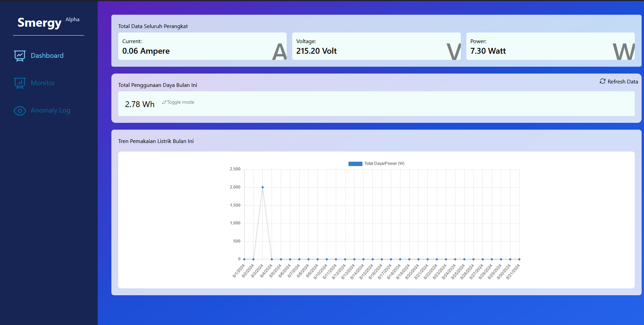Click the swap-arrows icon beside Toggle mode

click(164, 102)
